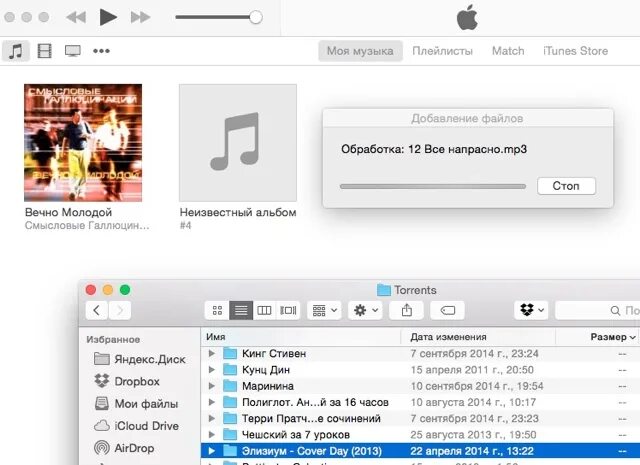
Task: Open the Вечно Молодой album cover
Action: pos(83,143)
